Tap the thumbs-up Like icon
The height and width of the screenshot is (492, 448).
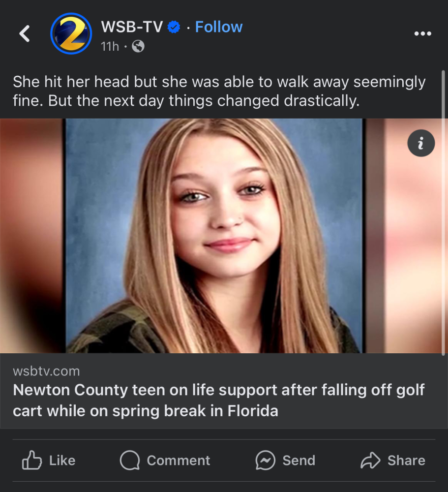pyautogui.click(x=32, y=461)
